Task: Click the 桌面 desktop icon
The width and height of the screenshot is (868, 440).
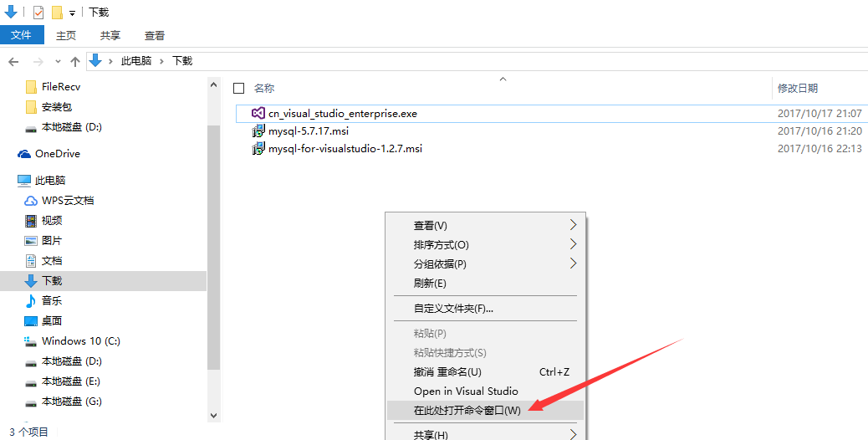Action: click(x=31, y=321)
